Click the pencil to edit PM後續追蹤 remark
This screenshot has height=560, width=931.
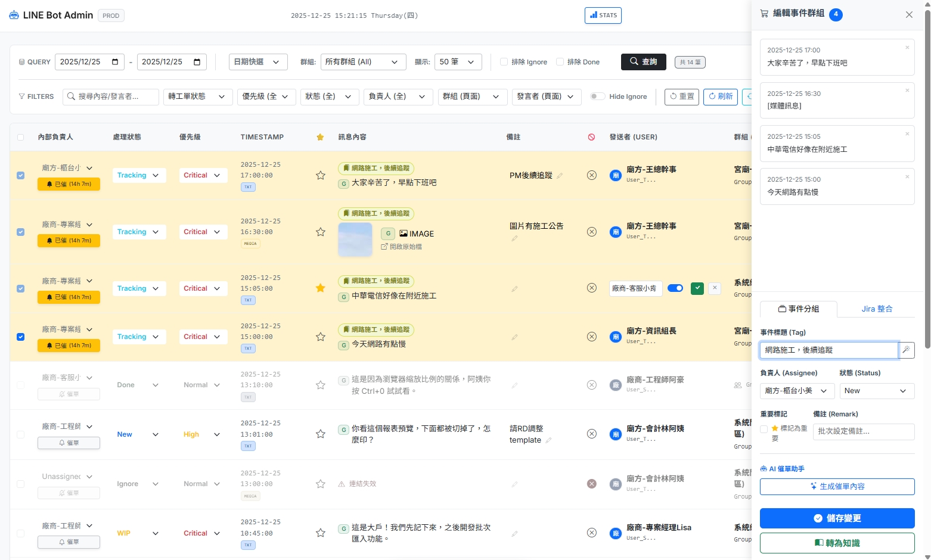[x=558, y=176]
